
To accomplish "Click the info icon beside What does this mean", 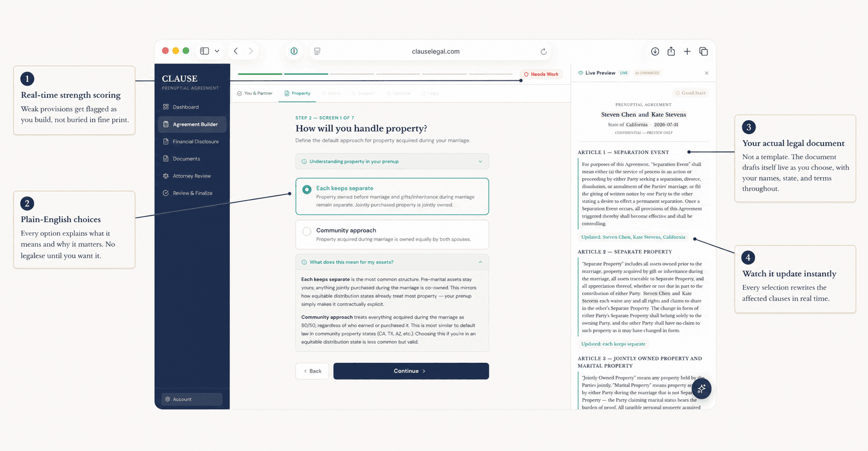I will 304,262.
